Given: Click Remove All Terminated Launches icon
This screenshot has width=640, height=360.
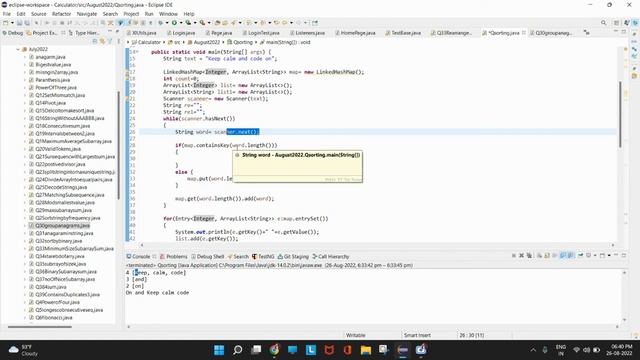Looking at the screenshot, I should click(529, 256).
